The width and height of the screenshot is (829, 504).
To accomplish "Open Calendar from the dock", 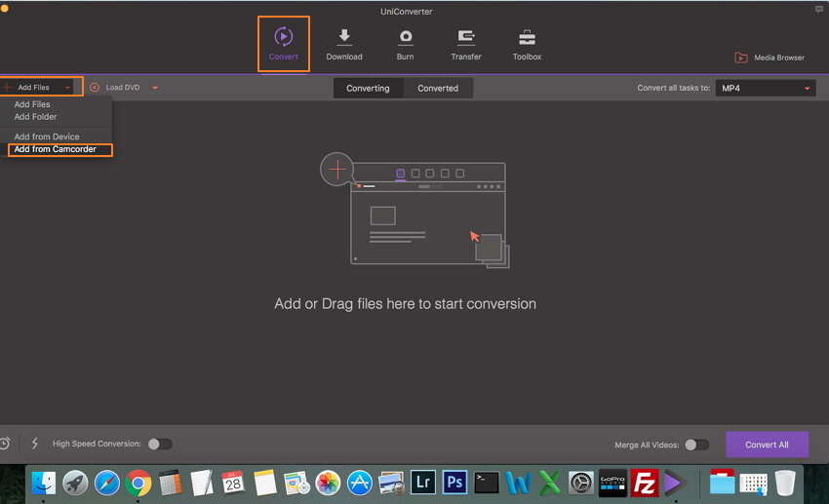I will 233,483.
